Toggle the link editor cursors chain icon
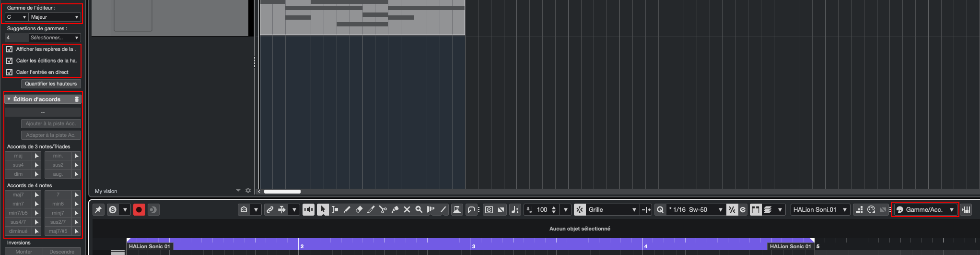Screen dimensions: 980x255 point(270,209)
